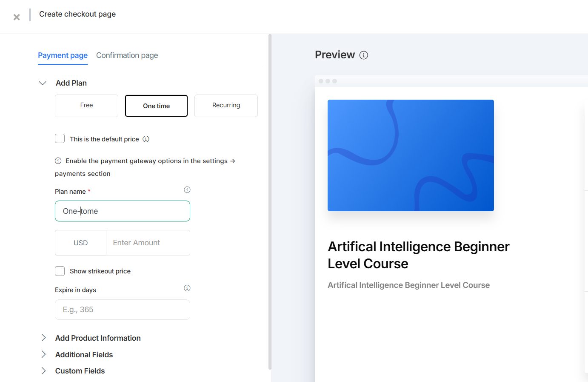View info icon next to Expire in days

click(x=187, y=288)
